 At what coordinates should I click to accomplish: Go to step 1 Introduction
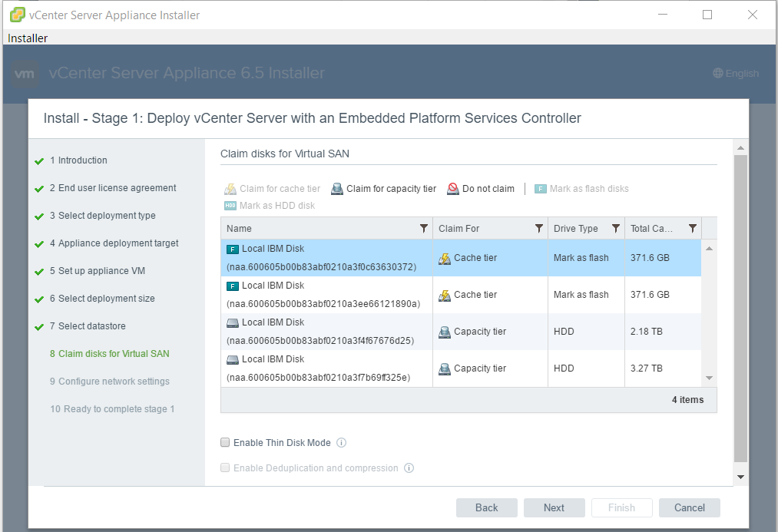point(78,160)
